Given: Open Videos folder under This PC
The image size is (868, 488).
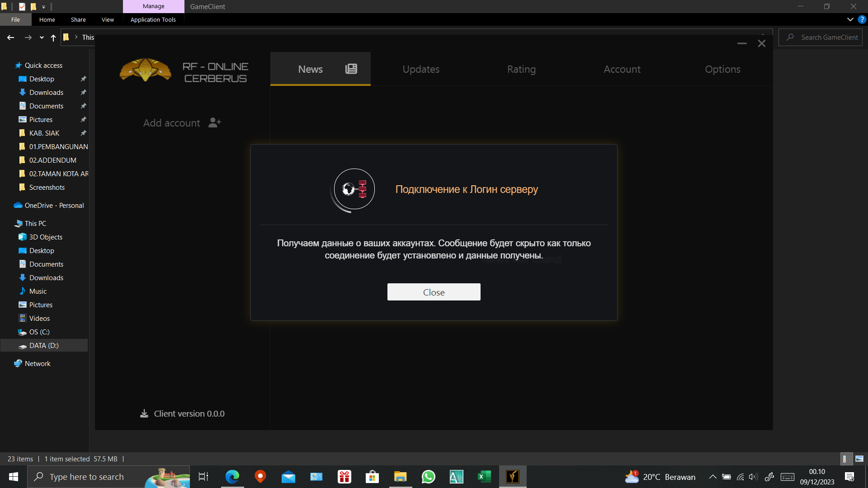Looking at the screenshot, I should (39, 318).
